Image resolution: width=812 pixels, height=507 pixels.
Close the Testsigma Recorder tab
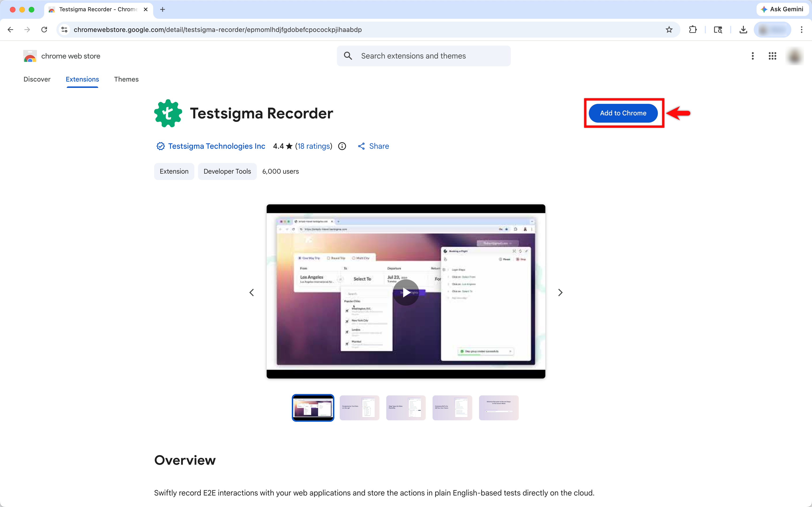pos(145,9)
